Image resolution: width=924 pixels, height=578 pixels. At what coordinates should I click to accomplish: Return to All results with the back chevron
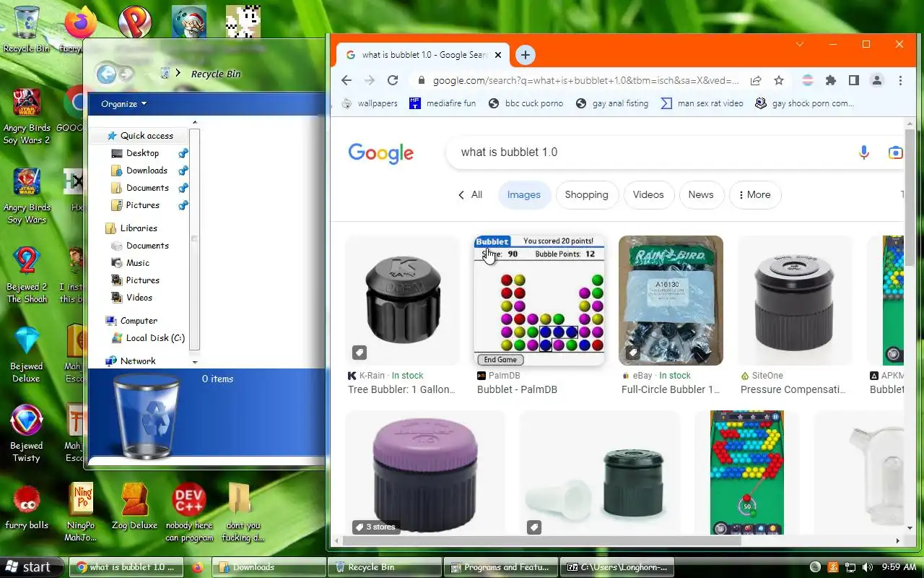470,194
